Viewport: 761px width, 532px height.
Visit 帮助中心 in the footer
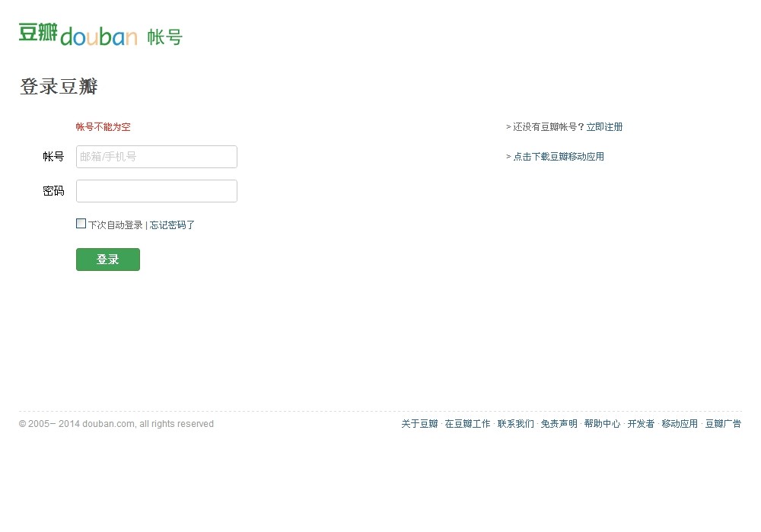pos(602,424)
